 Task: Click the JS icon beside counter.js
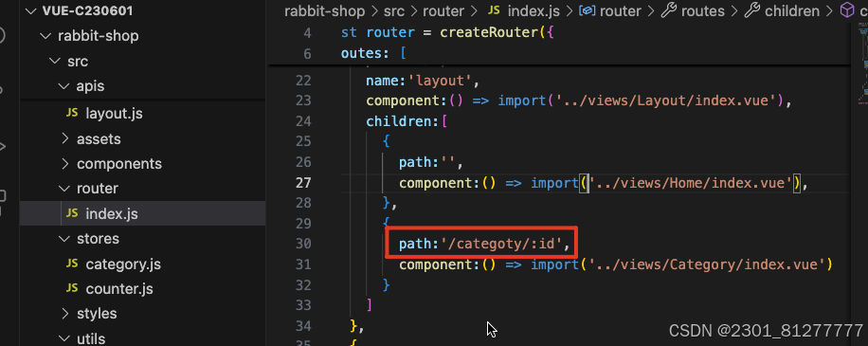tap(72, 288)
